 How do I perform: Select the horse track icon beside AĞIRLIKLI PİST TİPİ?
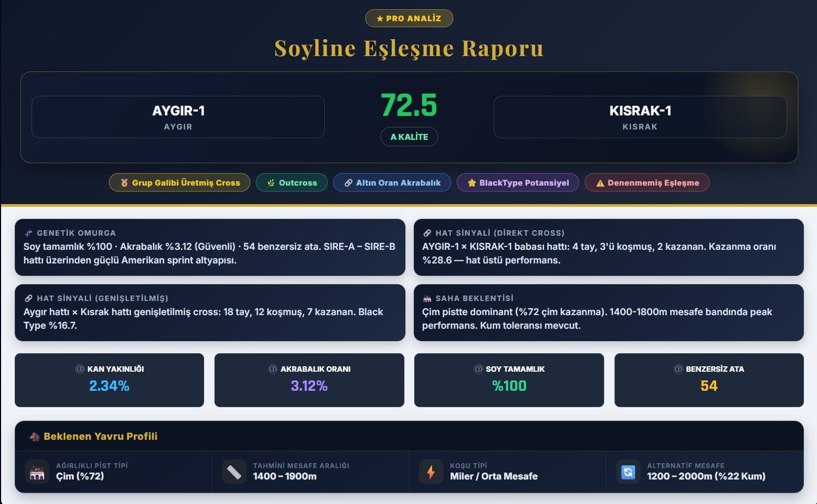click(37, 472)
